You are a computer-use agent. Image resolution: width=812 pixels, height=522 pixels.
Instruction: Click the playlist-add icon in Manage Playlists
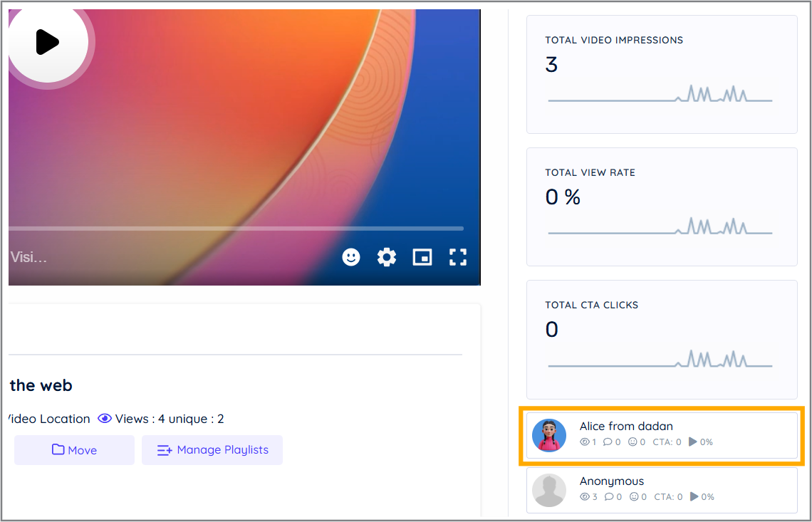click(x=165, y=450)
